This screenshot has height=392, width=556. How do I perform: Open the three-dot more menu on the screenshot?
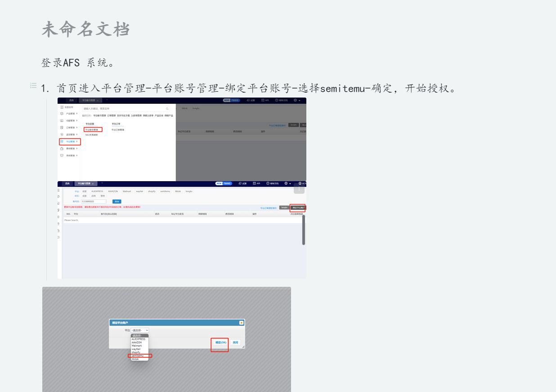[x=299, y=188]
